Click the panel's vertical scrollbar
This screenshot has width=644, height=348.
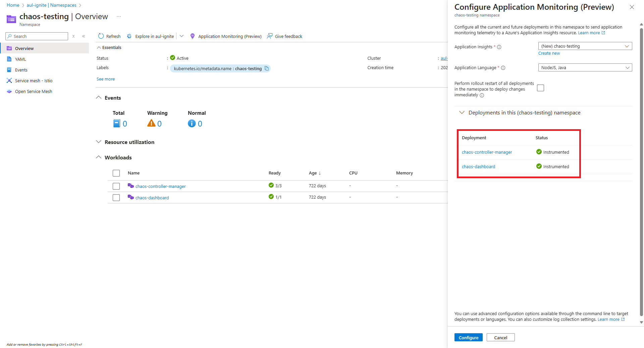(x=641, y=168)
